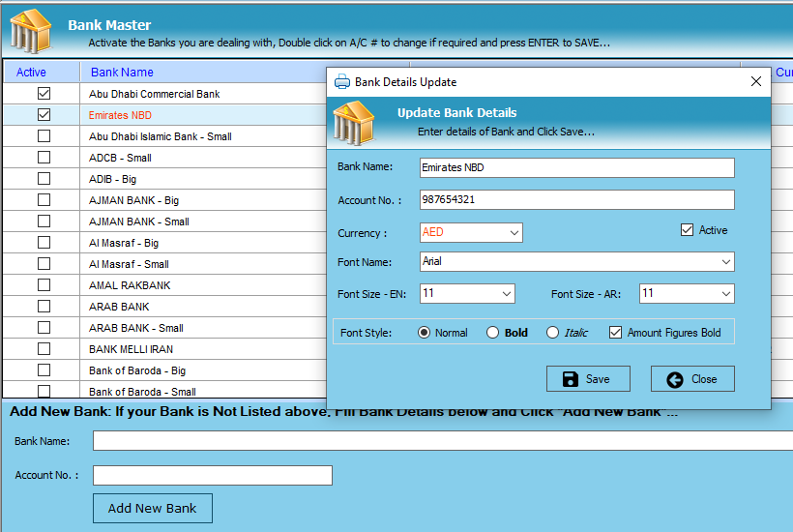
Task: Select Italic font style radio button
Action: 552,332
